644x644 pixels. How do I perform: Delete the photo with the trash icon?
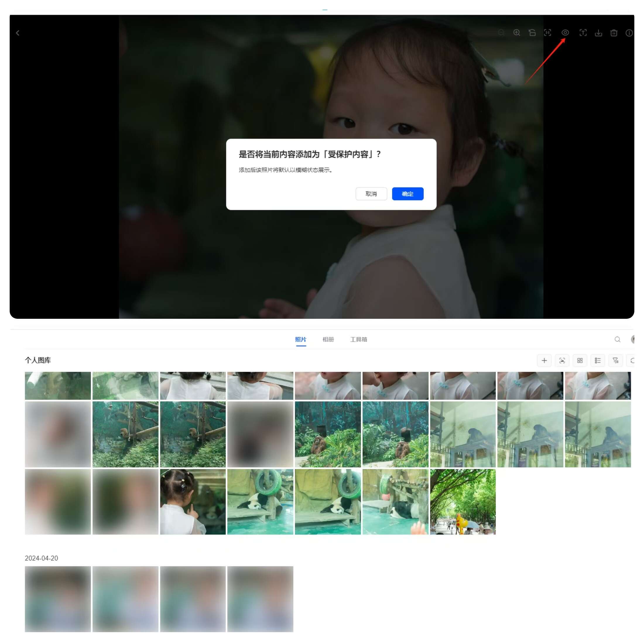pos(614,33)
